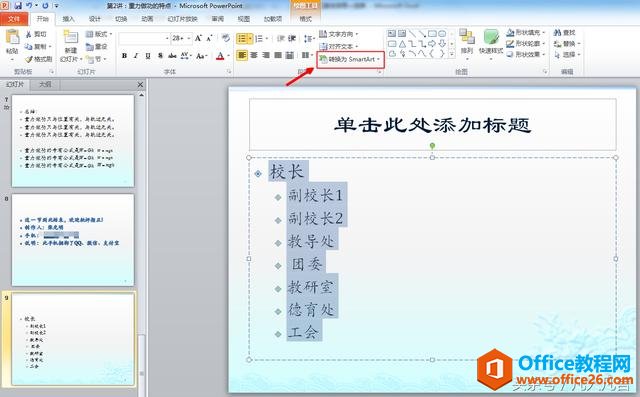Select slide 7 thumbnail

pos(73,141)
